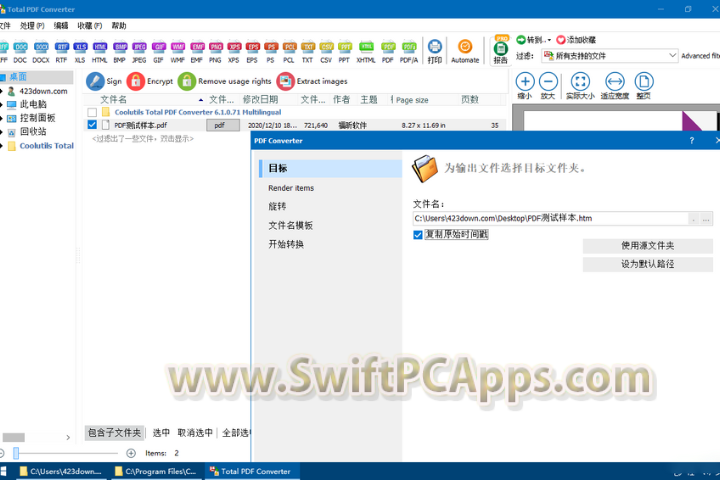Image resolution: width=720 pixels, height=480 pixels.
Task: Click filtered files notice link
Action: tap(143, 139)
